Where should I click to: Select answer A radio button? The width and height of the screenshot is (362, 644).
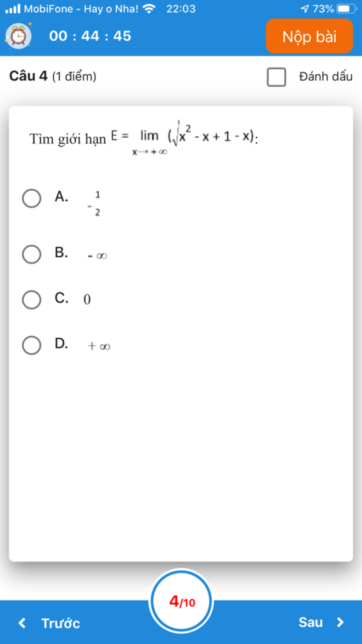click(31, 198)
